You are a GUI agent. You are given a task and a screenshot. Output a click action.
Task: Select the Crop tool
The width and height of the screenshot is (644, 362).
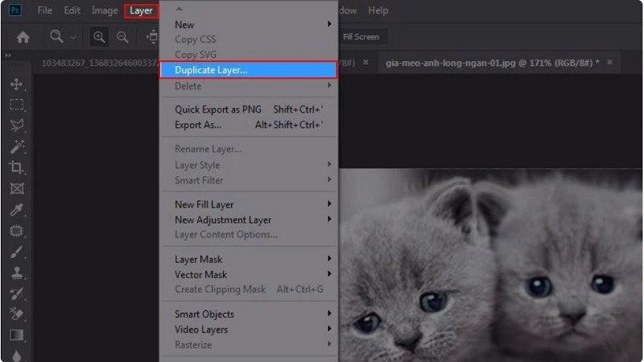pos(17,167)
